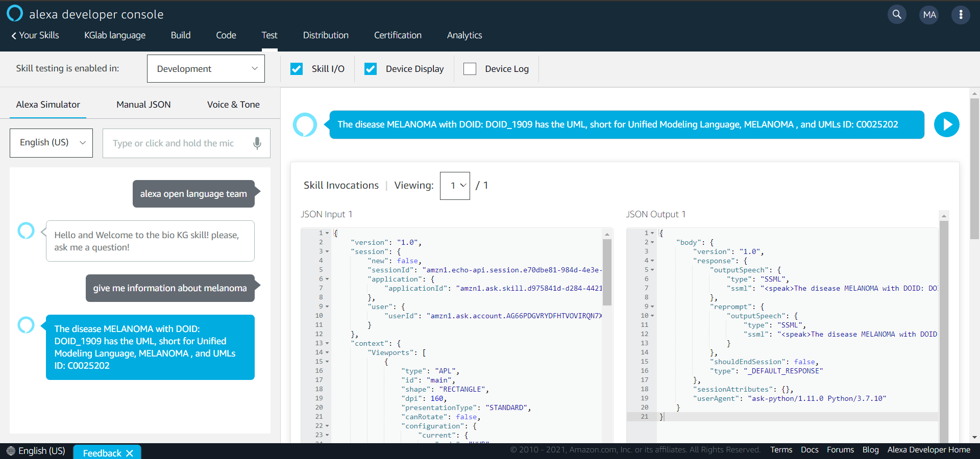The image size is (980, 459).
Task: Go back to Your Skills
Action: [35, 35]
